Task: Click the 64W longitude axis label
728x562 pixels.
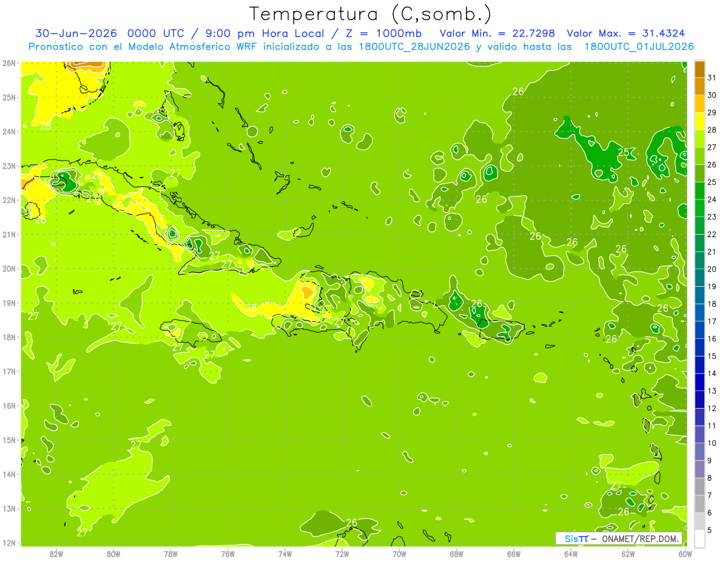Action: pos(571,554)
